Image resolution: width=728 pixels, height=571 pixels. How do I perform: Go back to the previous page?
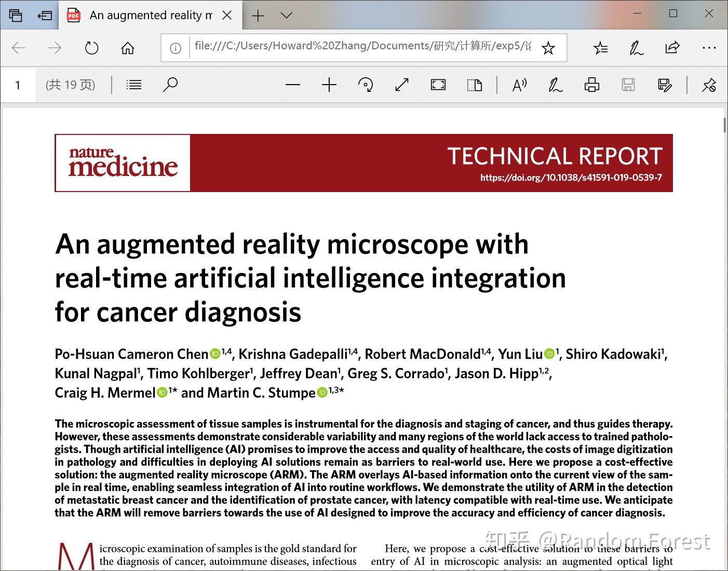pyautogui.click(x=19, y=48)
